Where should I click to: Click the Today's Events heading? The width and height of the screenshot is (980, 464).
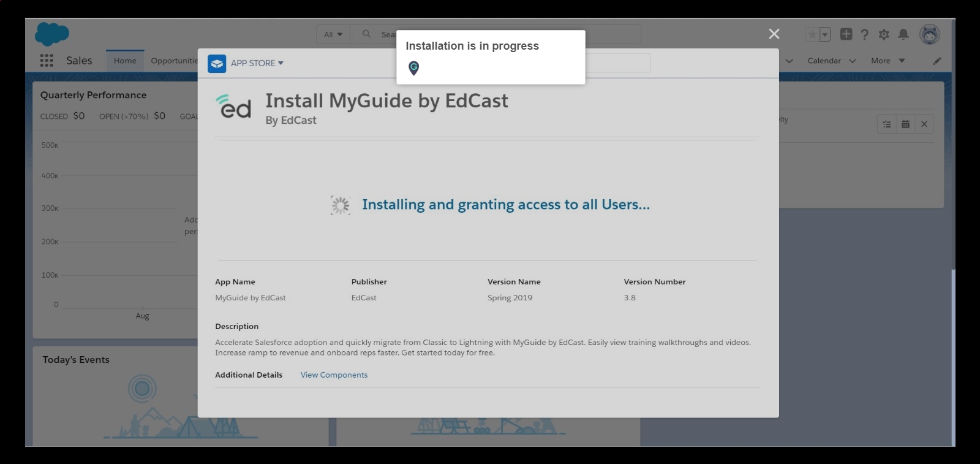(x=76, y=360)
